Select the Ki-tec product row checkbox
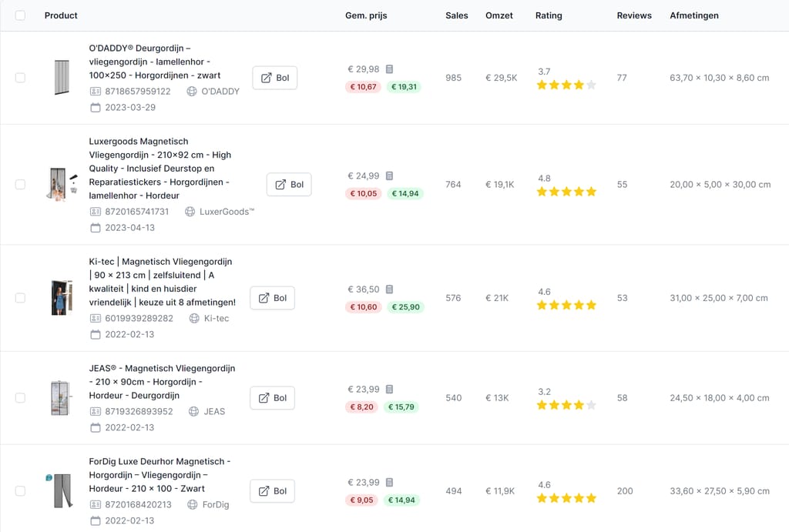Viewport: 789px width, 532px height. click(x=20, y=298)
